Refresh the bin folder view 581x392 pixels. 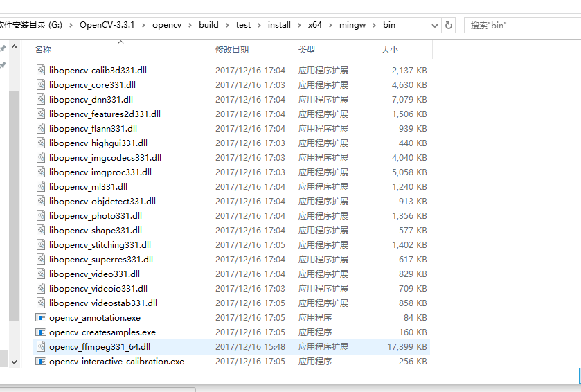tap(448, 25)
